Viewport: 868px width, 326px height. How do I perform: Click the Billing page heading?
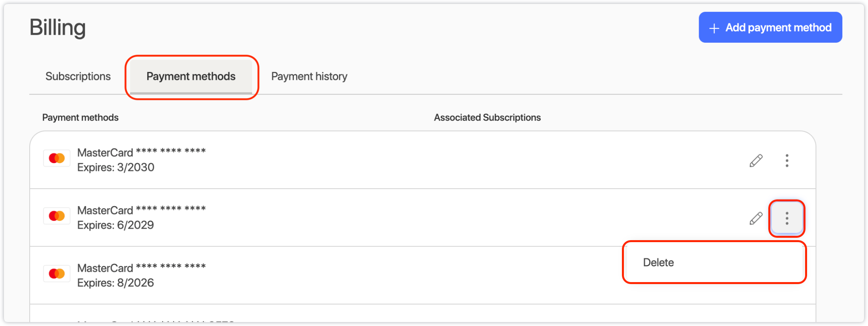point(58,28)
